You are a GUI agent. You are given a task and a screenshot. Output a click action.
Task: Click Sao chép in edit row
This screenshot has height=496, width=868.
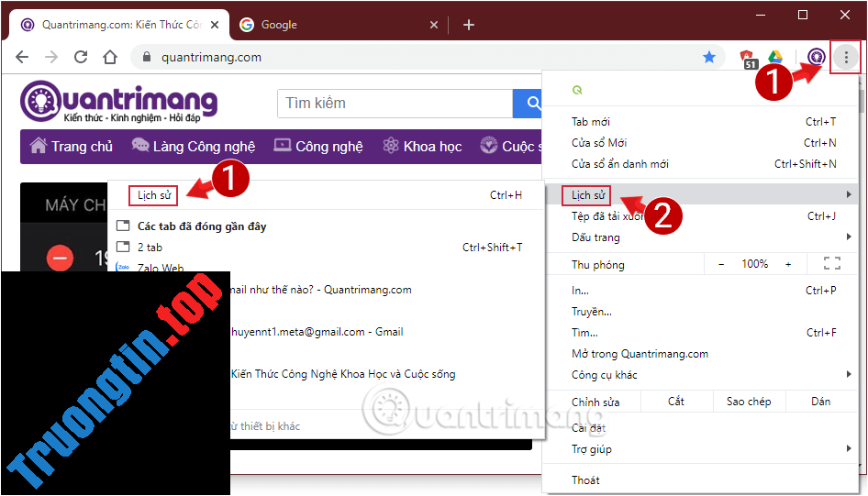(749, 402)
